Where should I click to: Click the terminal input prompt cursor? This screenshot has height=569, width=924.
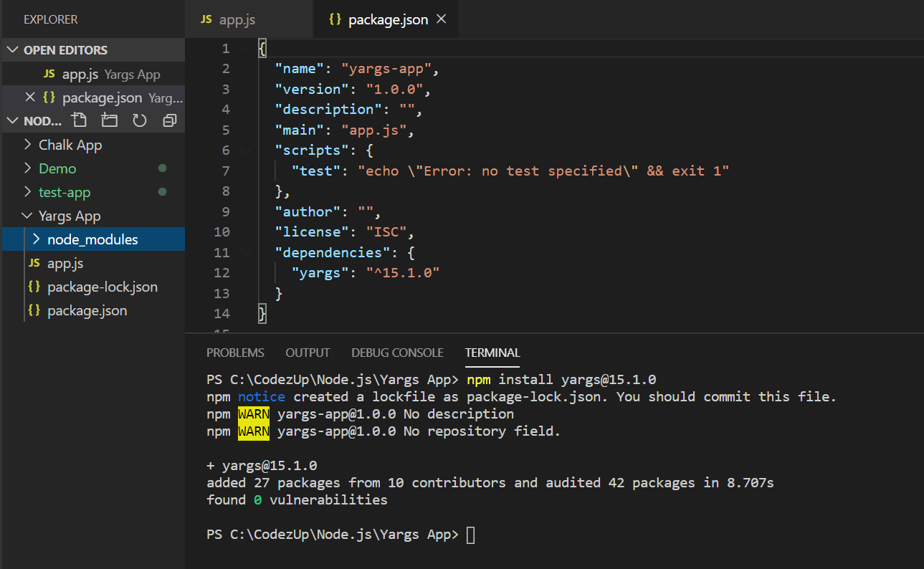tap(470, 535)
